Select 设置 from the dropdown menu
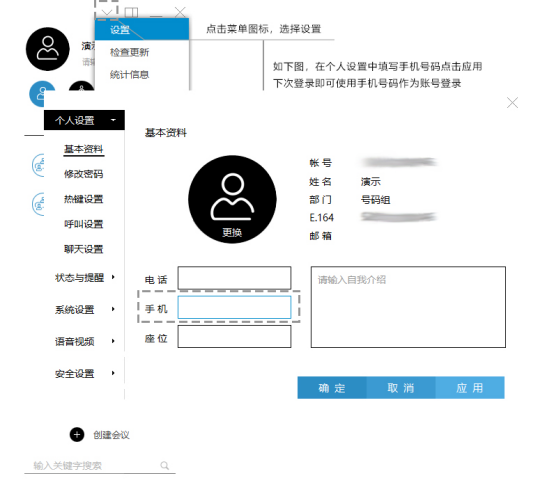This screenshot has height=502, width=554. click(142, 30)
